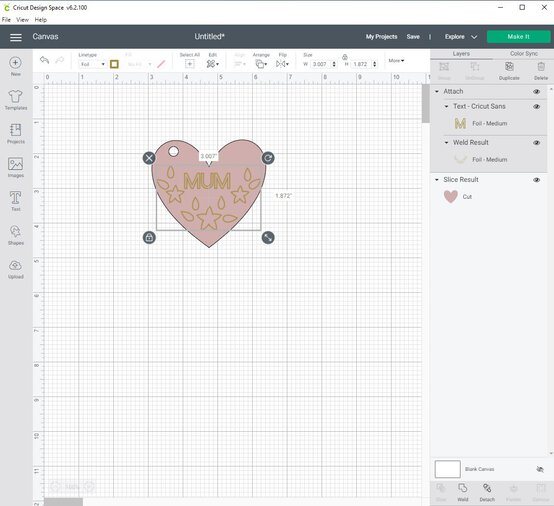Switch to the Layers tab
554x506 pixels.
coord(461,54)
